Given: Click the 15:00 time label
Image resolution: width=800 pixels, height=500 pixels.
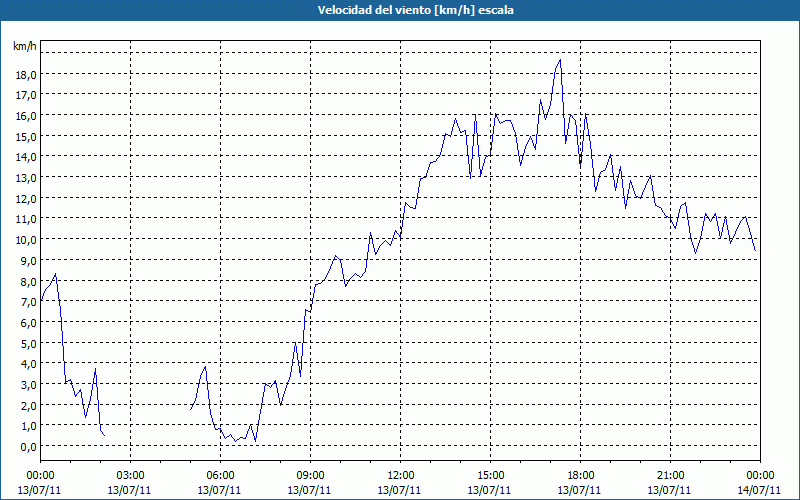Looking at the screenshot, I should (490, 476).
